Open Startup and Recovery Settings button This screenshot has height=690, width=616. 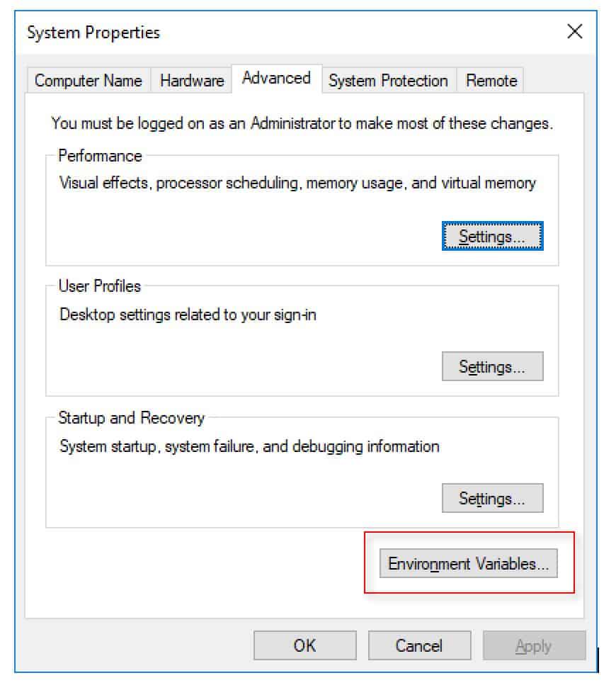(x=493, y=498)
